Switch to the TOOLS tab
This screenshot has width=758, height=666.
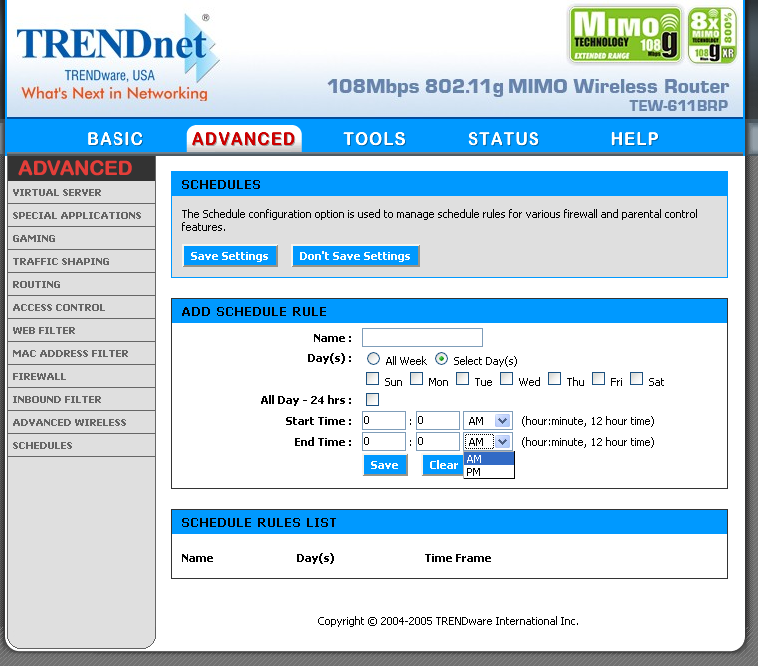click(375, 139)
